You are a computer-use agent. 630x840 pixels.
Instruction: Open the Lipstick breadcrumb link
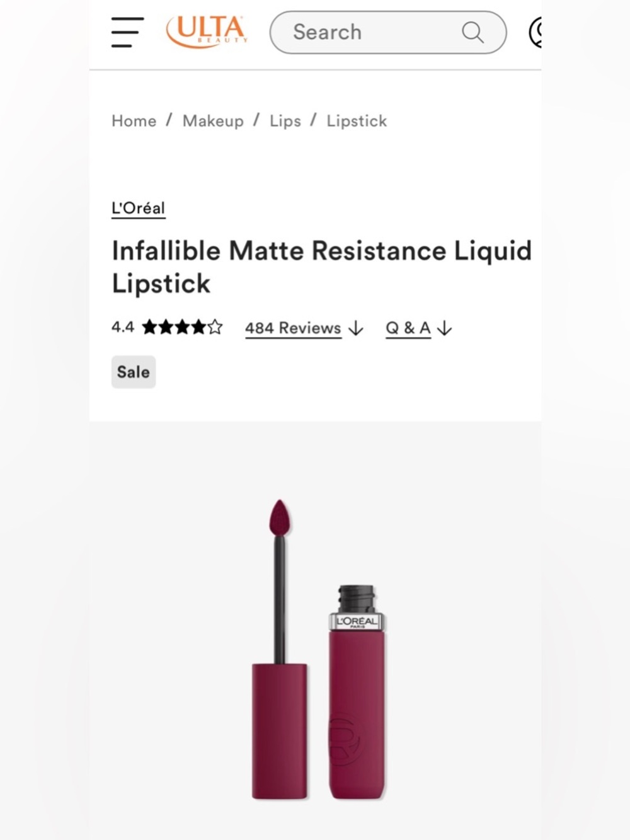coord(357,121)
